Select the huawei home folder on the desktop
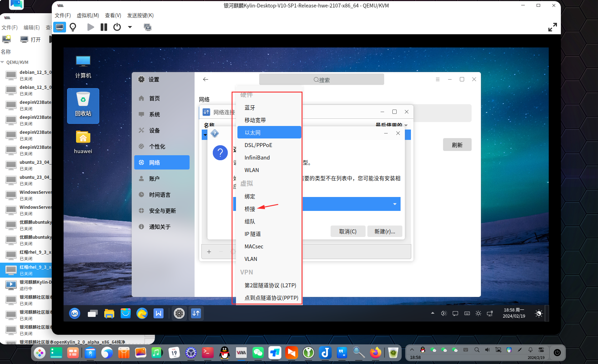Screen dimensions: 598x364 (83, 142)
